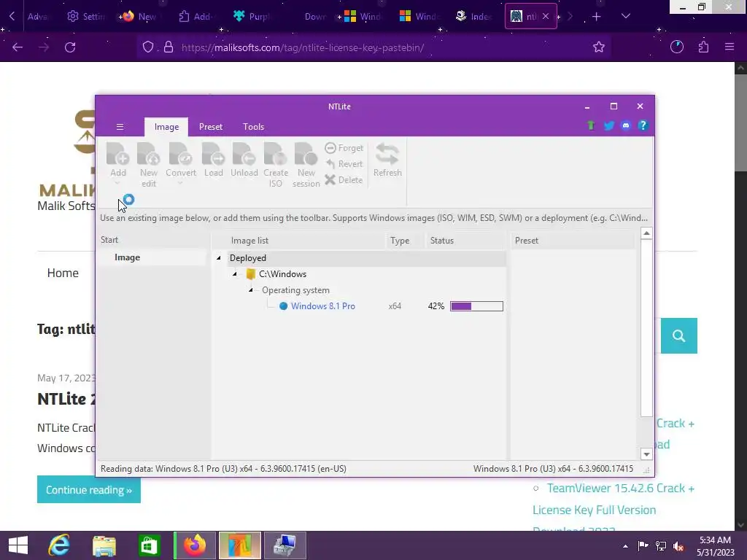This screenshot has height=560, width=747.
Task: Click the 42% loading progress bar
Action: tap(476, 306)
